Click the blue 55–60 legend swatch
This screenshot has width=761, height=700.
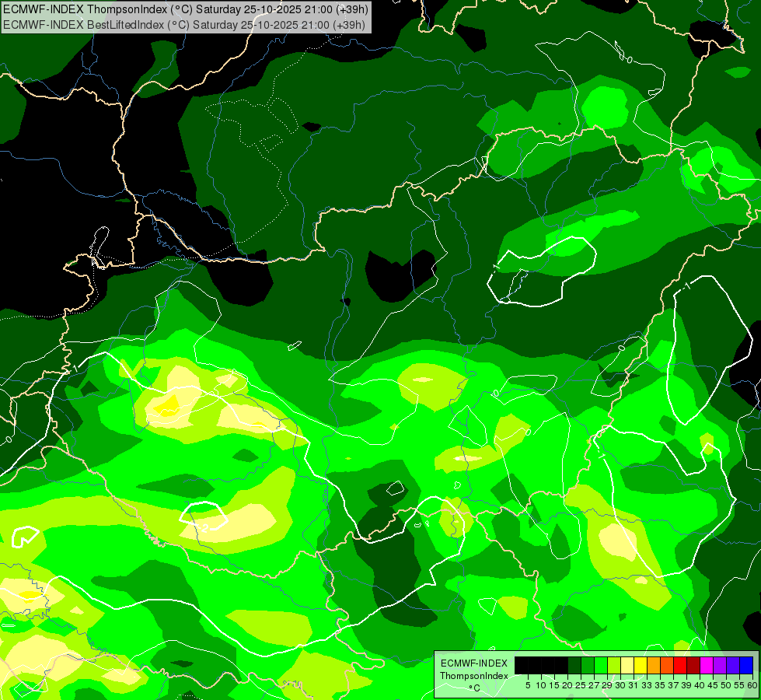(x=746, y=665)
